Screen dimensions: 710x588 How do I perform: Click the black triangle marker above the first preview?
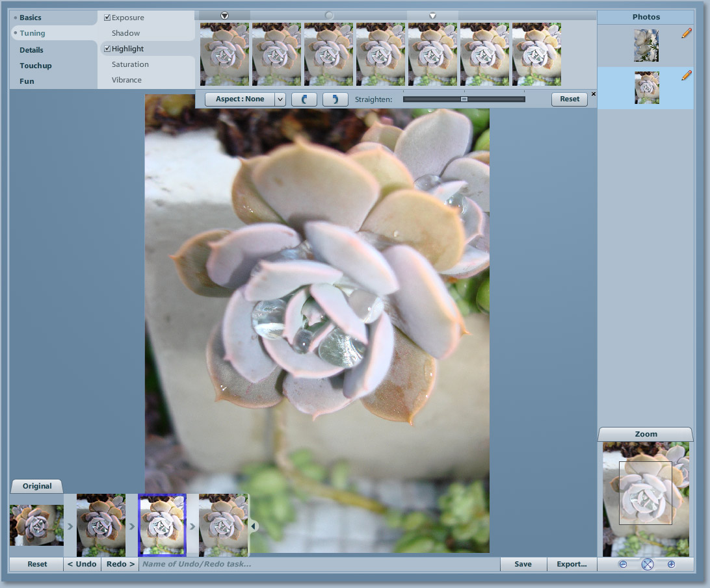224,16
